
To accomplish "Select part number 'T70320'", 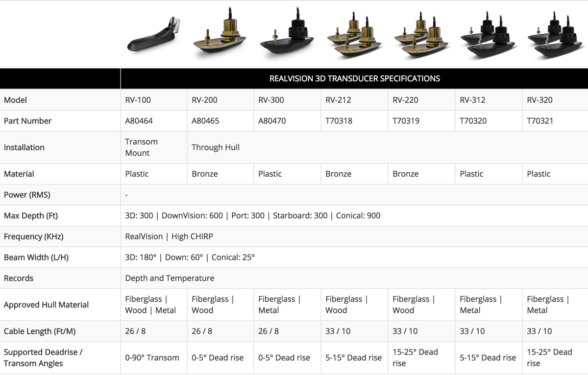I will click(x=473, y=121).
